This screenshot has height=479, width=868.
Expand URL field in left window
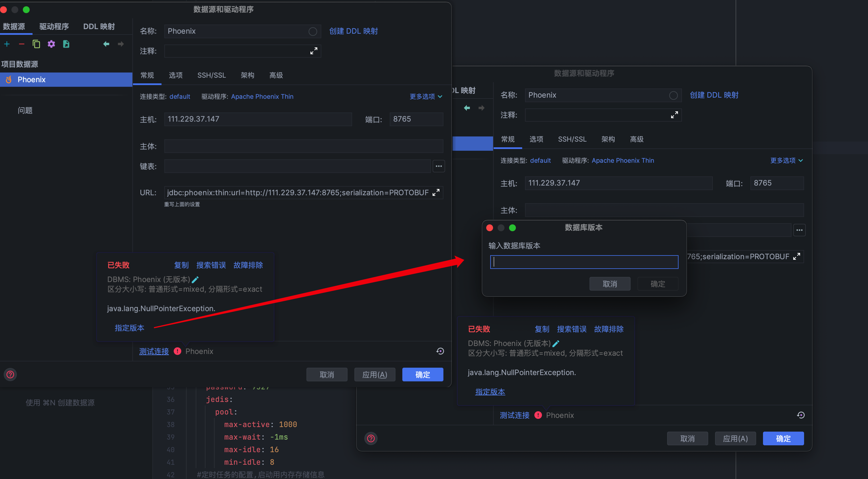click(x=436, y=192)
